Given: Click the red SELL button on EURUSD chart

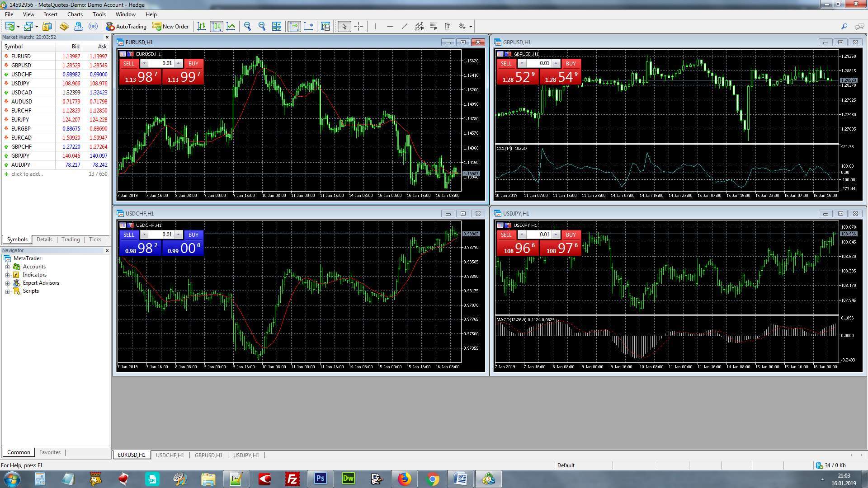Looking at the screenshot, I should (x=129, y=64).
